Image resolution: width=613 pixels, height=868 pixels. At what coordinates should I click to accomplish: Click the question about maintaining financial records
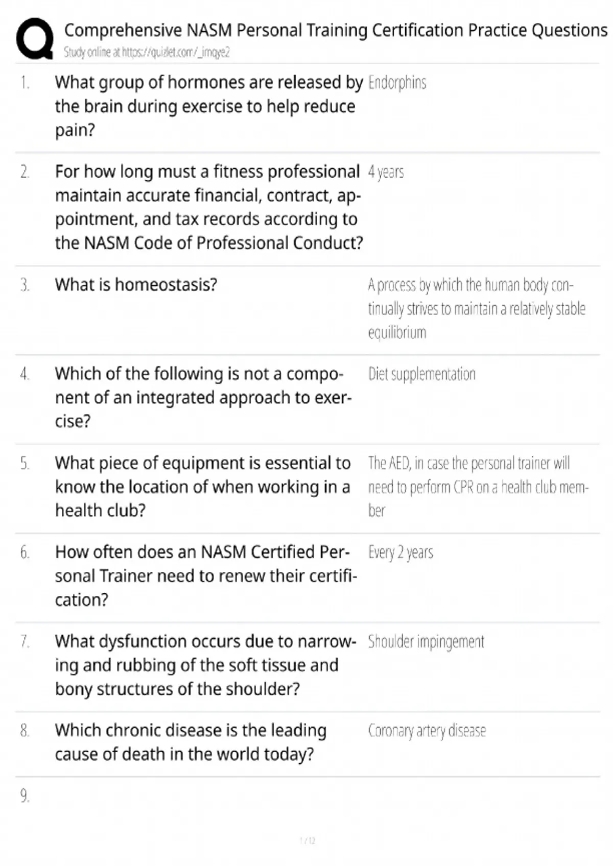point(208,207)
